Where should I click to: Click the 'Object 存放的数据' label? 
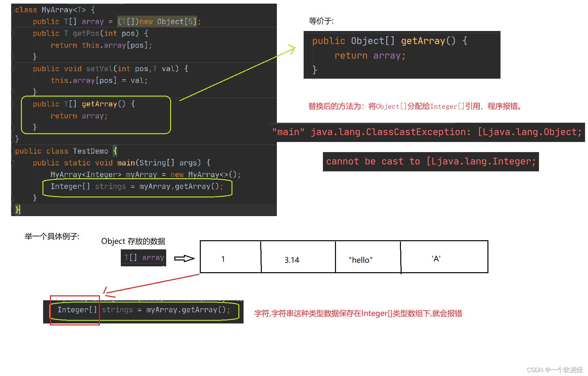click(133, 241)
